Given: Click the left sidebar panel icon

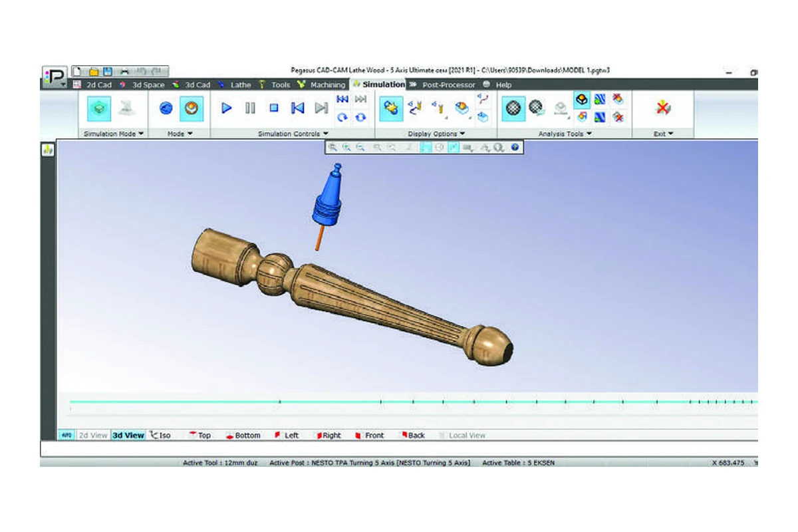Looking at the screenshot, I should point(48,150).
